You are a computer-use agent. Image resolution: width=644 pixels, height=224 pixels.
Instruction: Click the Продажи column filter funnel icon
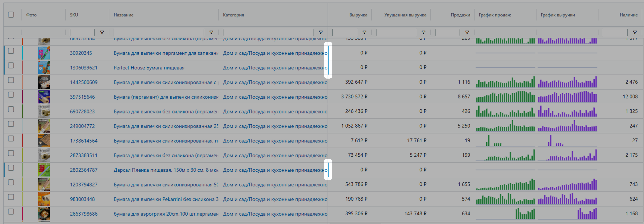click(467, 32)
